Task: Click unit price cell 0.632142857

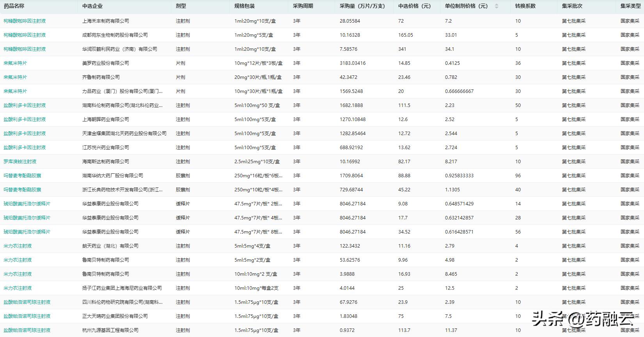Action: click(459, 218)
